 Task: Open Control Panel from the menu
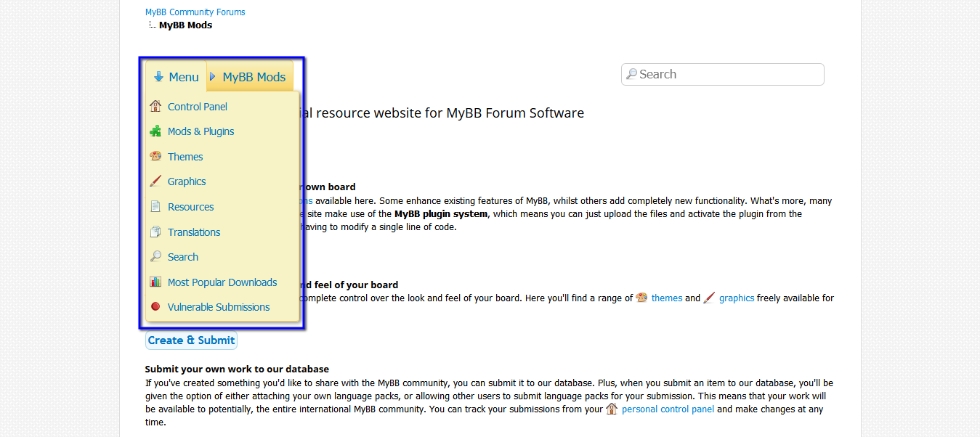click(198, 107)
